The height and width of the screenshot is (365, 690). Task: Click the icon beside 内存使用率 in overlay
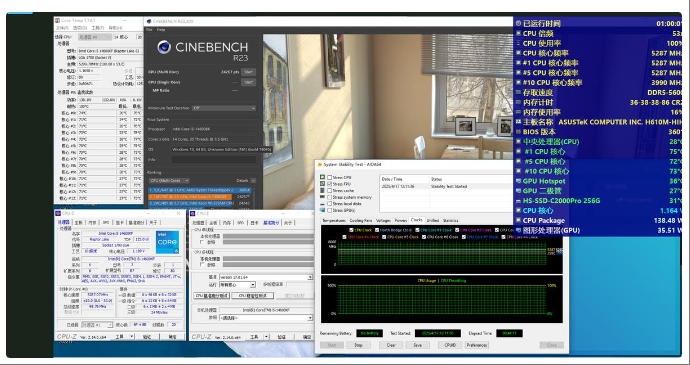click(x=518, y=112)
